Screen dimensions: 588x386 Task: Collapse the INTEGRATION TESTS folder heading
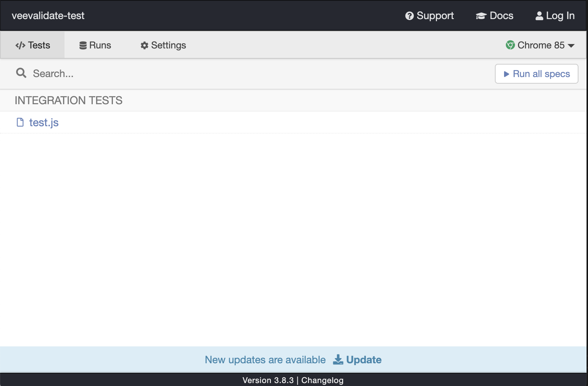click(69, 100)
